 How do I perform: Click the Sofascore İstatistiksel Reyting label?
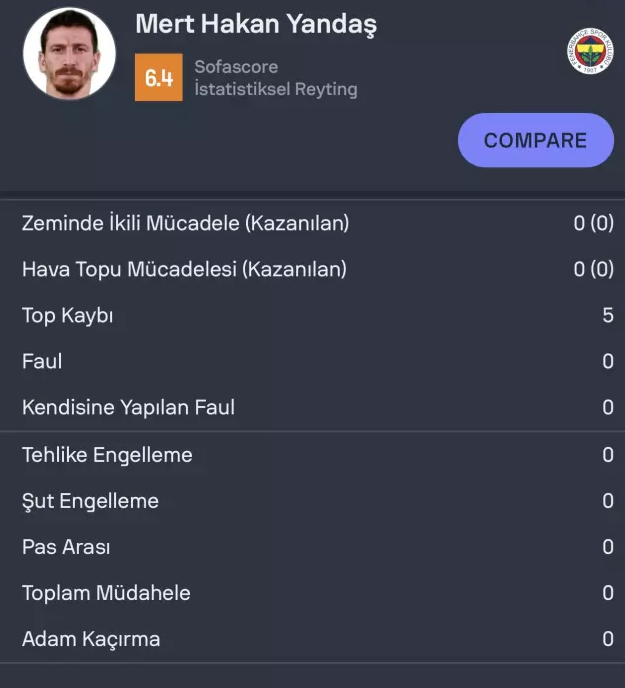(275, 78)
